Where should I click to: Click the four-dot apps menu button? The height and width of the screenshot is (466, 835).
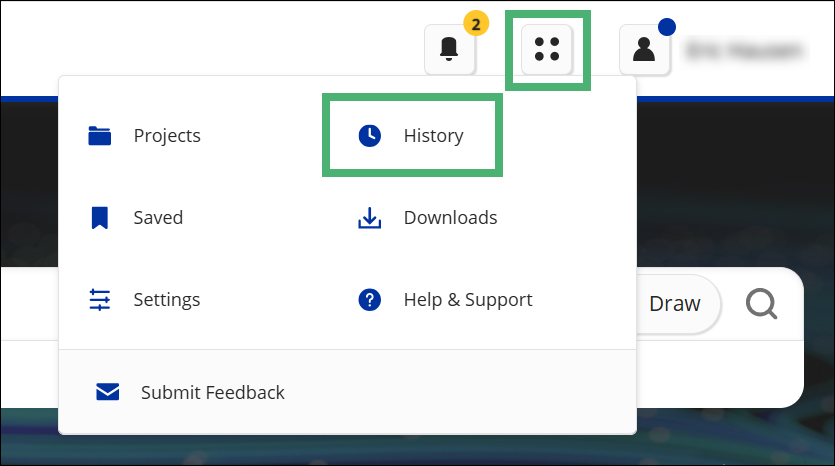[x=547, y=49]
